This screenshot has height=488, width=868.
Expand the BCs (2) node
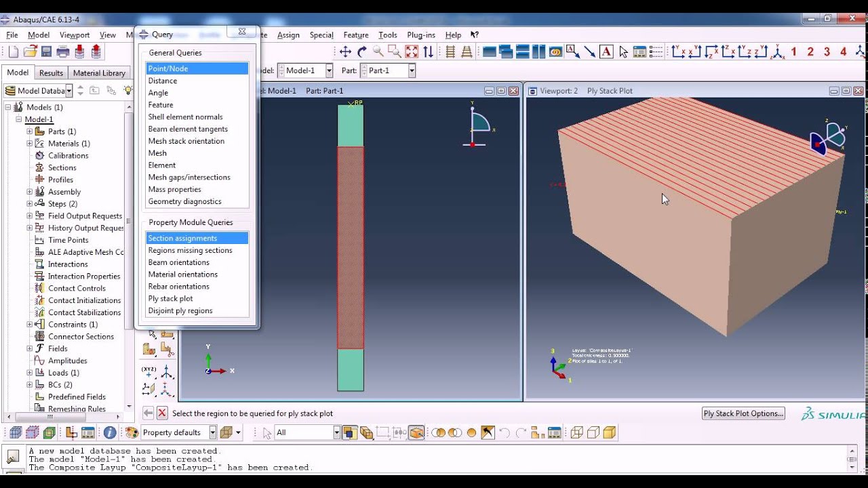tap(30, 385)
